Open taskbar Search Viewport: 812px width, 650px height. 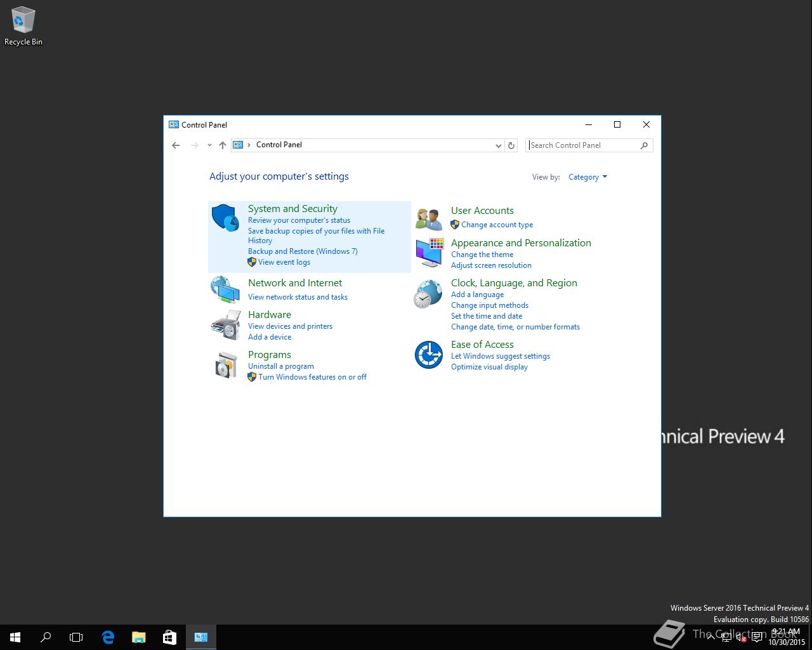pyautogui.click(x=46, y=637)
